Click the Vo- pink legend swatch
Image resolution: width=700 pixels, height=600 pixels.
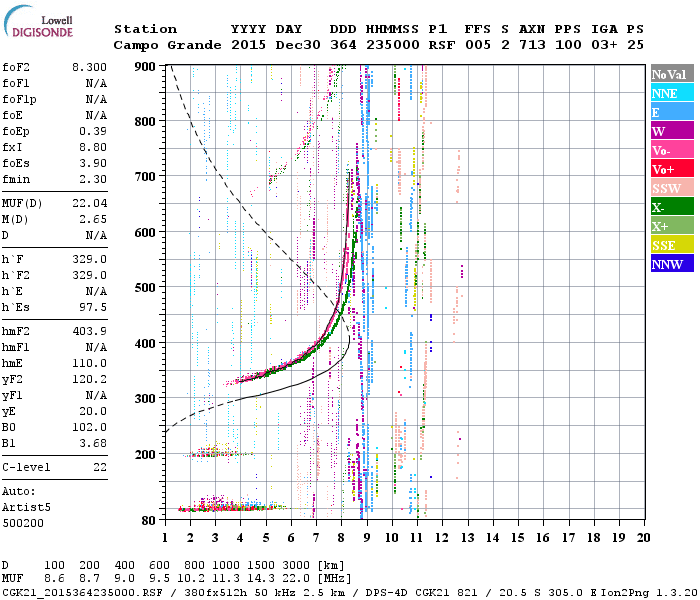point(672,150)
